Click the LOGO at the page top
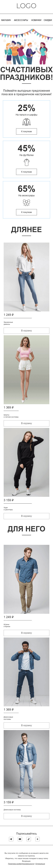This screenshot has width=53, height=868. click(x=26, y=6)
